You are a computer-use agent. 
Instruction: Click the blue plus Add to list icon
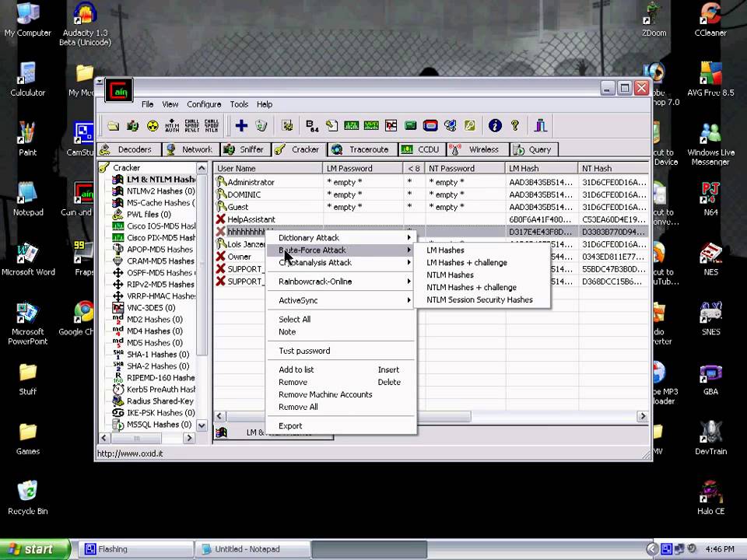241,126
